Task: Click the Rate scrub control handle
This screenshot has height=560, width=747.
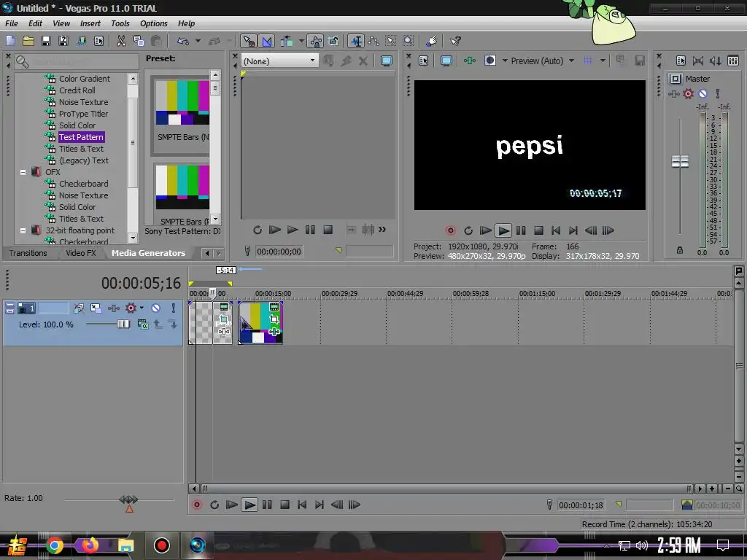Action: click(x=128, y=499)
